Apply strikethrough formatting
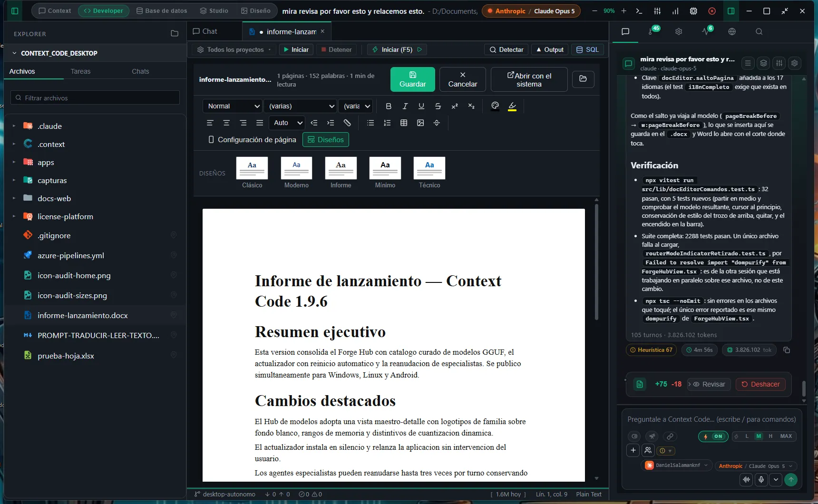This screenshot has height=504, width=818. 438,106
